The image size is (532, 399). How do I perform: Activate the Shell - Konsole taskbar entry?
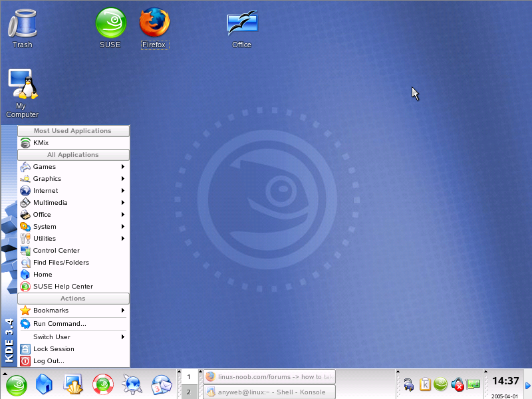[269, 392]
